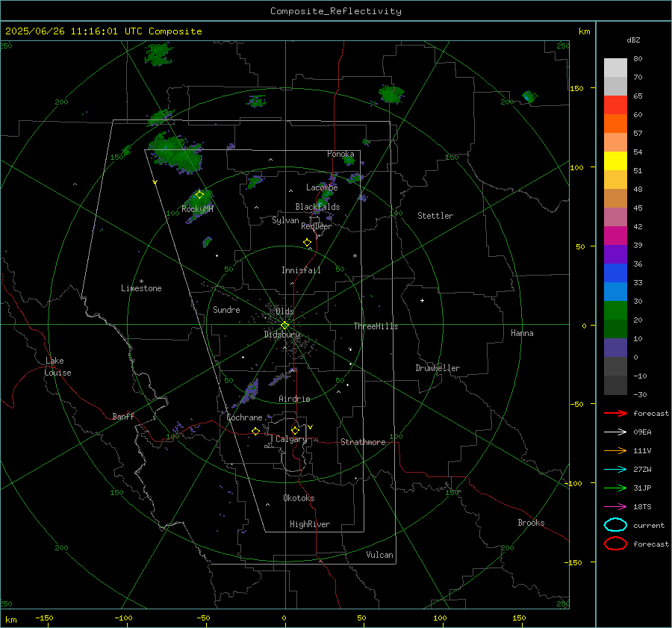Click the dBZ legend heading
The width and height of the screenshot is (672, 628).
pos(633,40)
